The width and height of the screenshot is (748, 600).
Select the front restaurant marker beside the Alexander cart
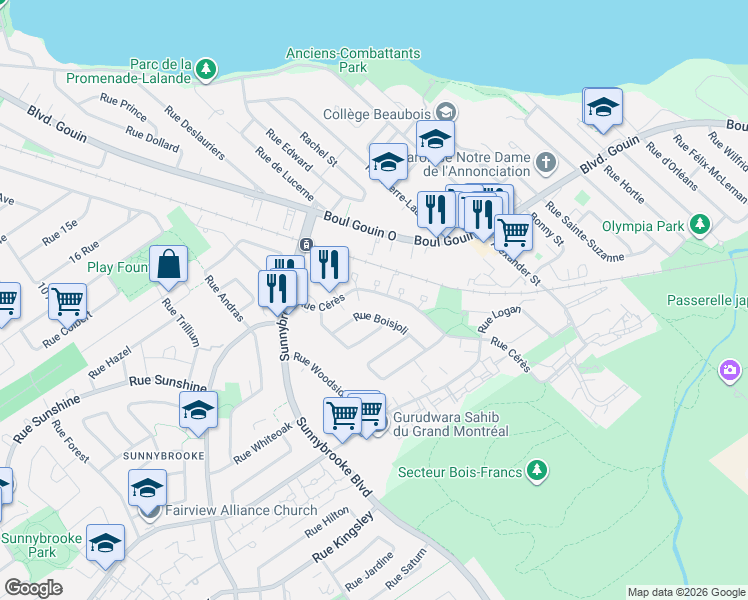pyautogui.click(x=483, y=217)
